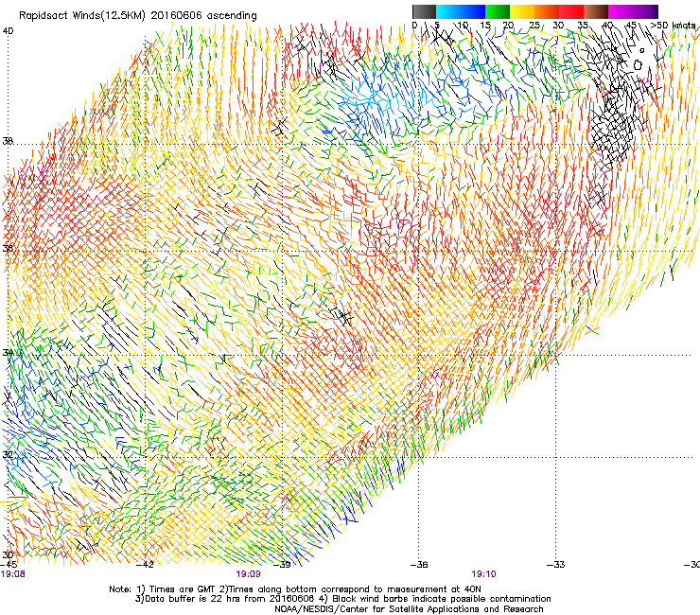Click the 'Times are GMT' note line
The height and width of the screenshot is (615, 700).
tap(295, 589)
